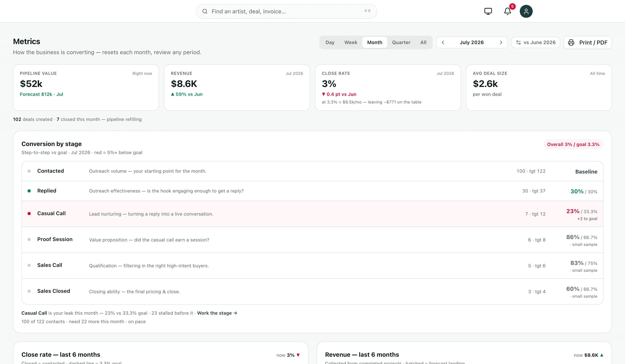Focus the Find an artist search field

point(286,11)
